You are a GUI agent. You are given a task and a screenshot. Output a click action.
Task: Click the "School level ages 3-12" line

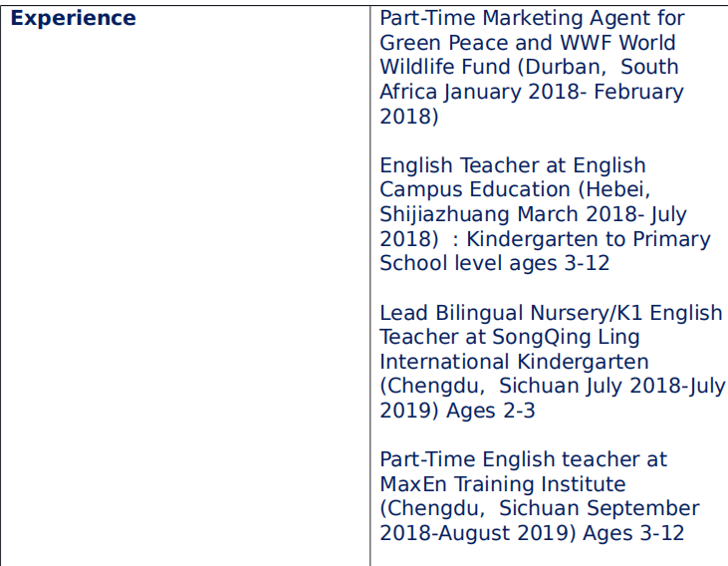494,263
